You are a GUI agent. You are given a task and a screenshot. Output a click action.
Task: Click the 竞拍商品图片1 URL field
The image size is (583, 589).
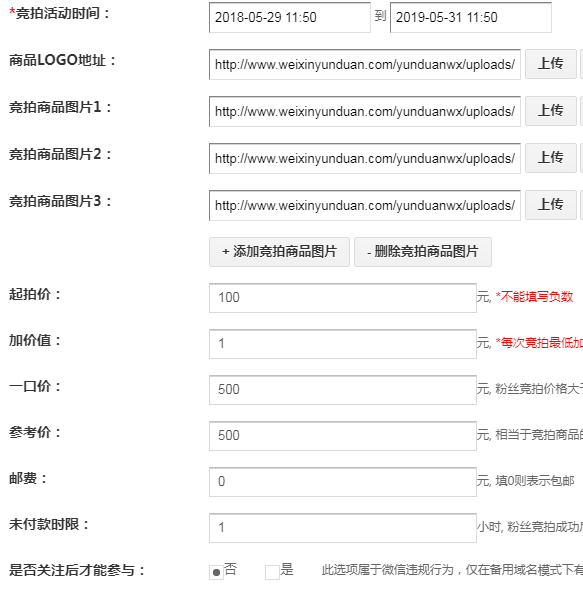[x=365, y=111]
